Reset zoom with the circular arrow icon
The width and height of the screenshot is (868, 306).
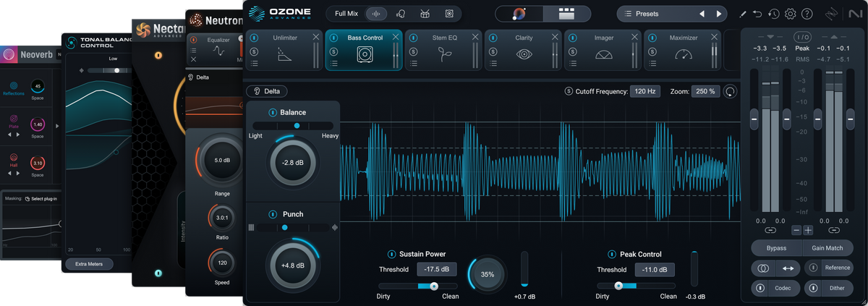[x=730, y=91]
